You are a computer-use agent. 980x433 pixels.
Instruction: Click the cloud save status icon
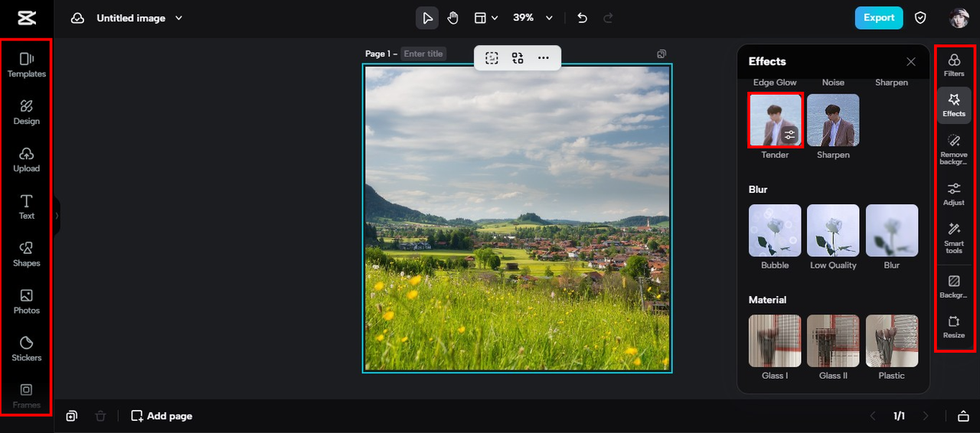pyautogui.click(x=77, y=18)
